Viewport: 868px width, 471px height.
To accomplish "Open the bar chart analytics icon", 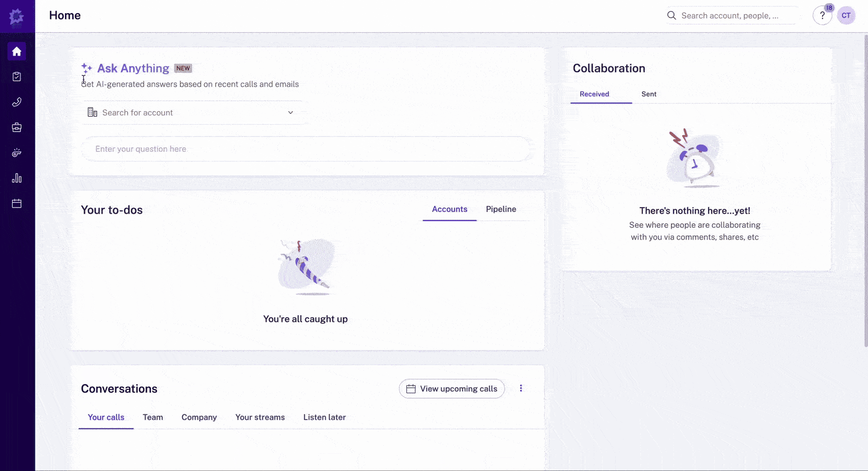I will pyautogui.click(x=17, y=178).
